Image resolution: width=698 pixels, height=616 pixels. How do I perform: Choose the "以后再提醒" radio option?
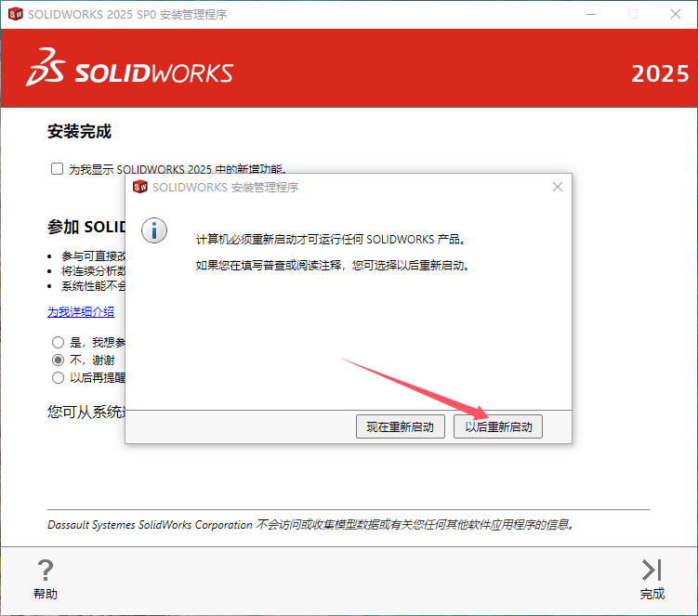click(59, 377)
